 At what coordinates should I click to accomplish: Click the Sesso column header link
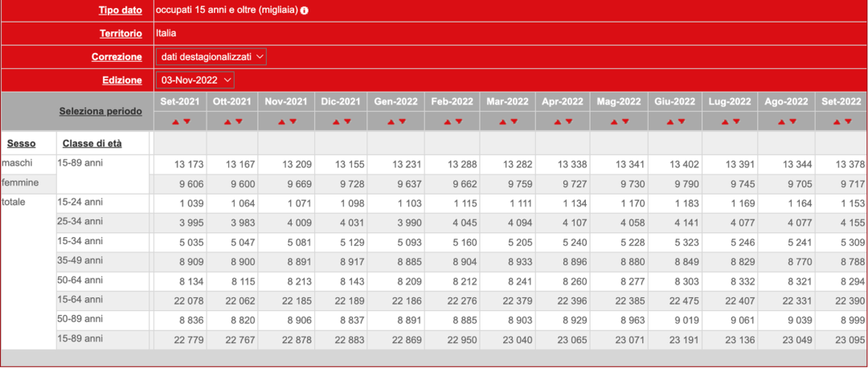coord(21,144)
